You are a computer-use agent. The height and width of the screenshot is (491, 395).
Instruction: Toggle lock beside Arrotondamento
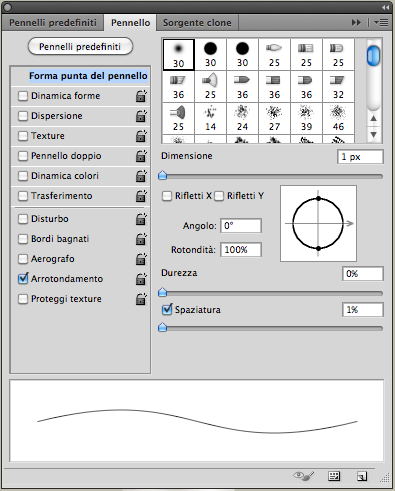[x=141, y=279]
